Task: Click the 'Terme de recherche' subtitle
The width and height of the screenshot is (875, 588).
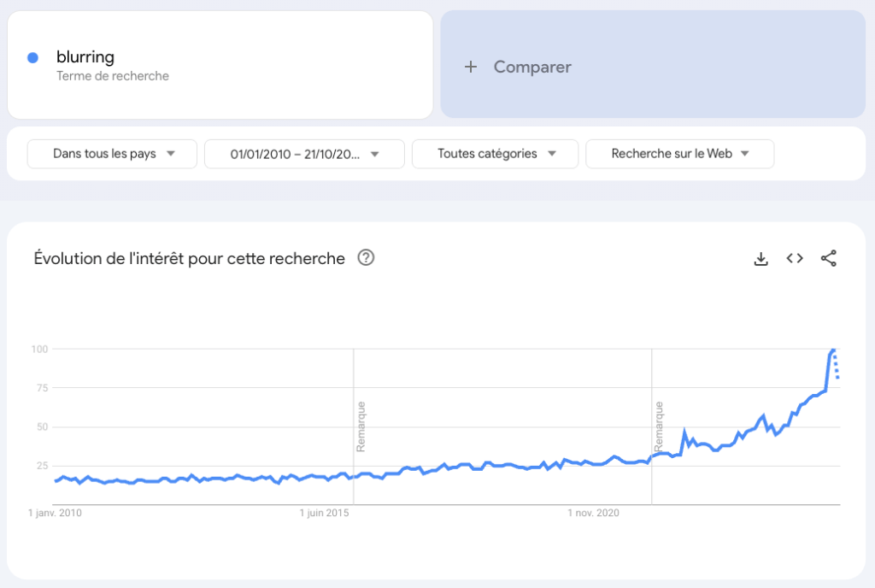Action: [x=113, y=76]
